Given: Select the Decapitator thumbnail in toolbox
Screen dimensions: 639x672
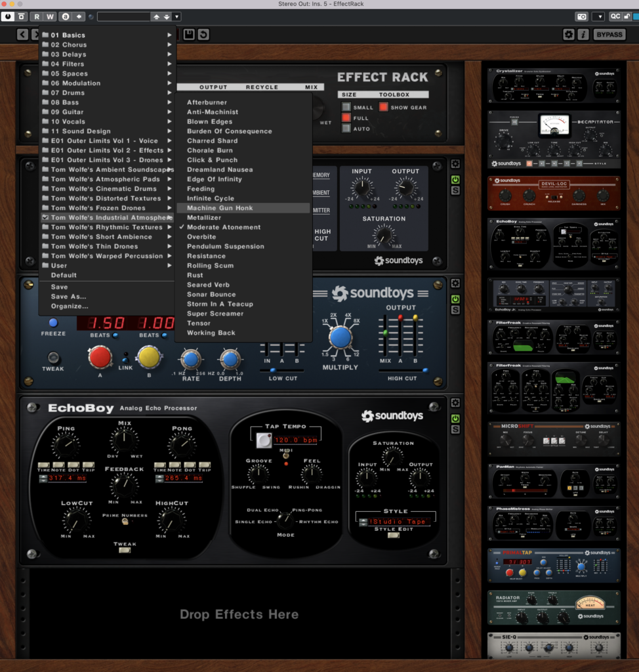Looking at the screenshot, I should (554, 139).
